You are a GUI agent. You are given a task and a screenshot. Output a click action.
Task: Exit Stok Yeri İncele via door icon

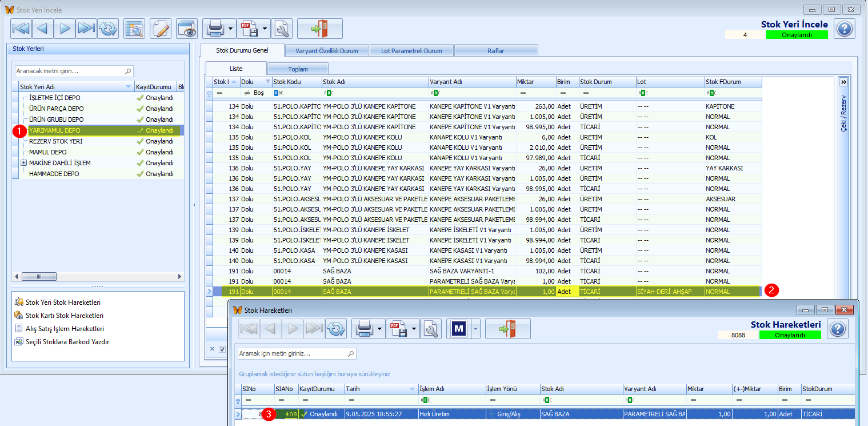[320, 29]
